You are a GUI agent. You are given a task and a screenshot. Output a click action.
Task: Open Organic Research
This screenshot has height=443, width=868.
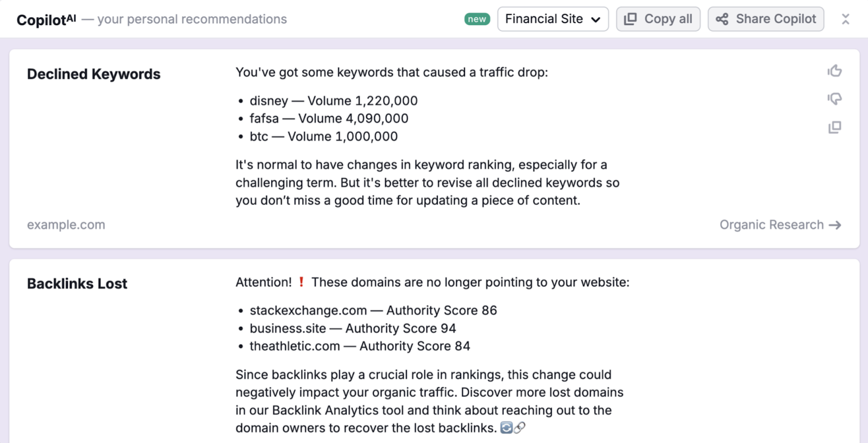pyautogui.click(x=773, y=224)
